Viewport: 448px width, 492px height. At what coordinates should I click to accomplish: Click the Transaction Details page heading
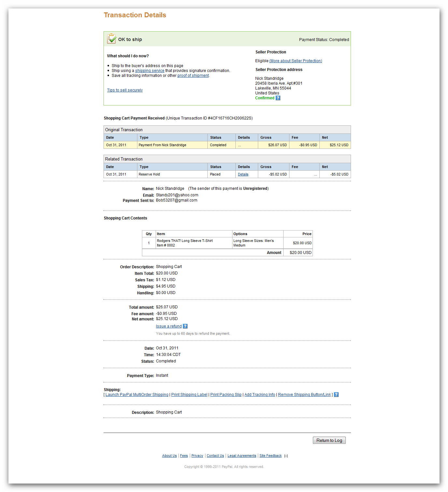tap(135, 15)
